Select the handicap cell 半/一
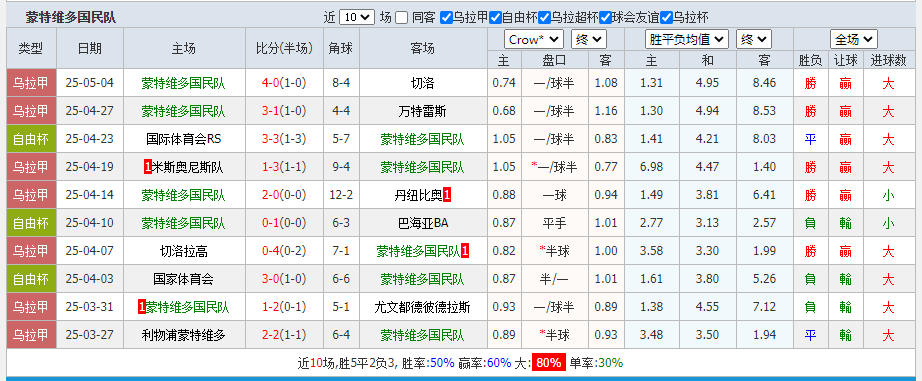Image resolution: width=922 pixels, height=381 pixels. point(554,279)
